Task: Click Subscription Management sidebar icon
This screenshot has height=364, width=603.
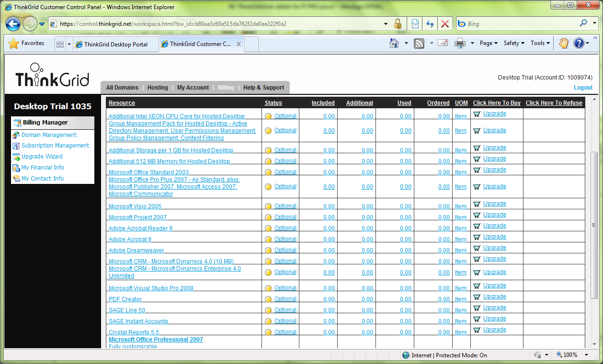Action: pyautogui.click(x=17, y=146)
